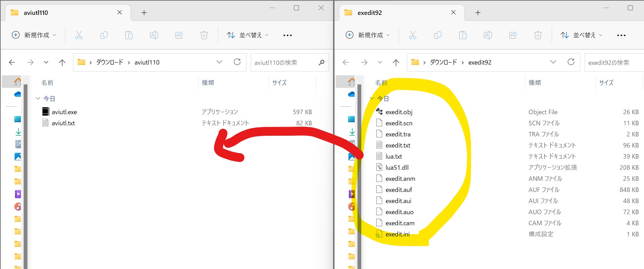The image size is (644, 269).
Task: Open more options (…) in aviutl110 window
Action: 288,35
